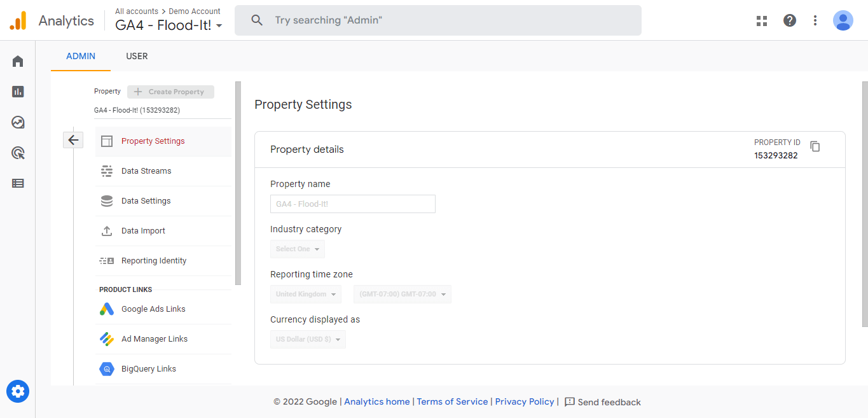The height and width of the screenshot is (418, 868).
Task: Switch to the USER tab
Action: (x=137, y=56)
